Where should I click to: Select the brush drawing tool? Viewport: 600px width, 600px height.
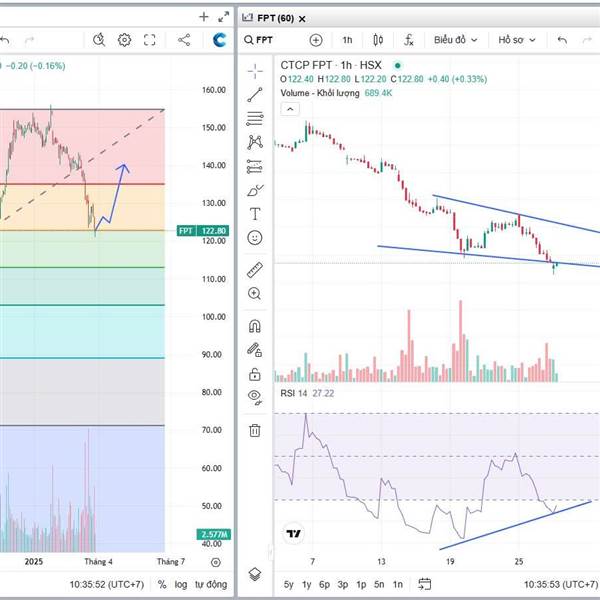coord(255,190)
